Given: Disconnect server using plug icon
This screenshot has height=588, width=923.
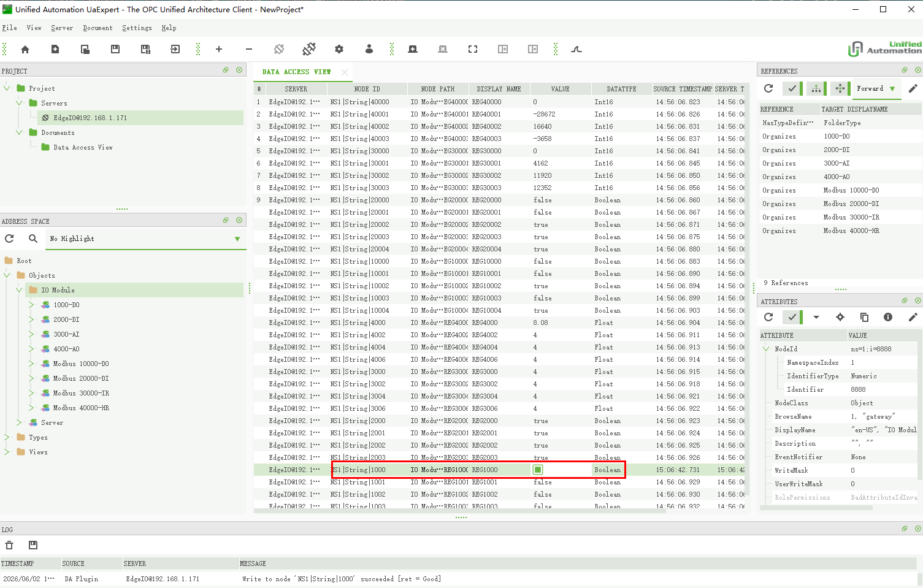Looking at the screenshot, I should click(309, 49).
